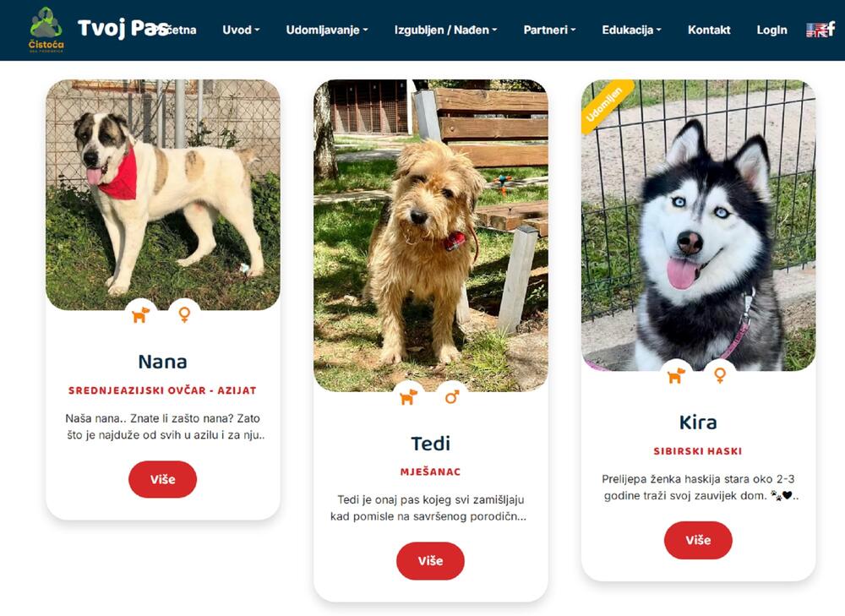Open the husky Kira photo
Screen dimensions: 845x616
pyautogui.click(x=698, y=226)
